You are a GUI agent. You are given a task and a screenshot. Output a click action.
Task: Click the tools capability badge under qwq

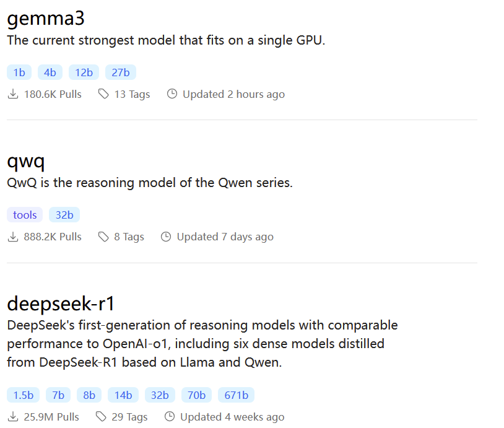pos(24,214)
